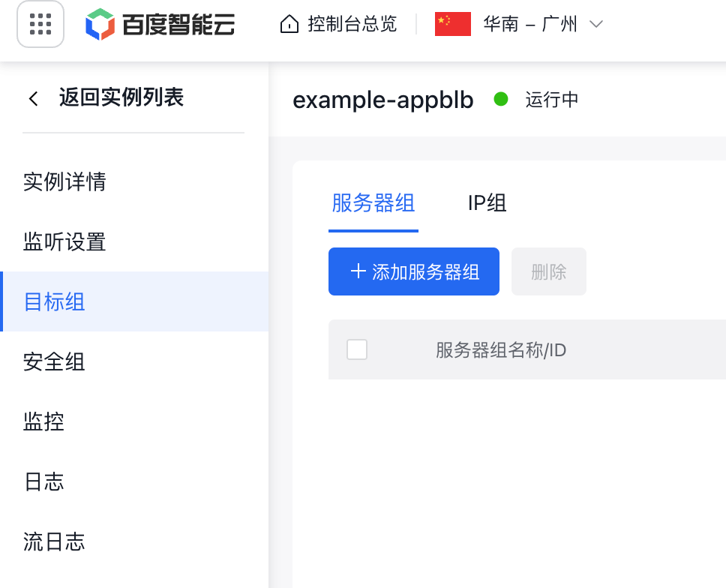726x588 pixels.
Task: Select the 服务器组 tab
Action: click(x=373, y=203)
